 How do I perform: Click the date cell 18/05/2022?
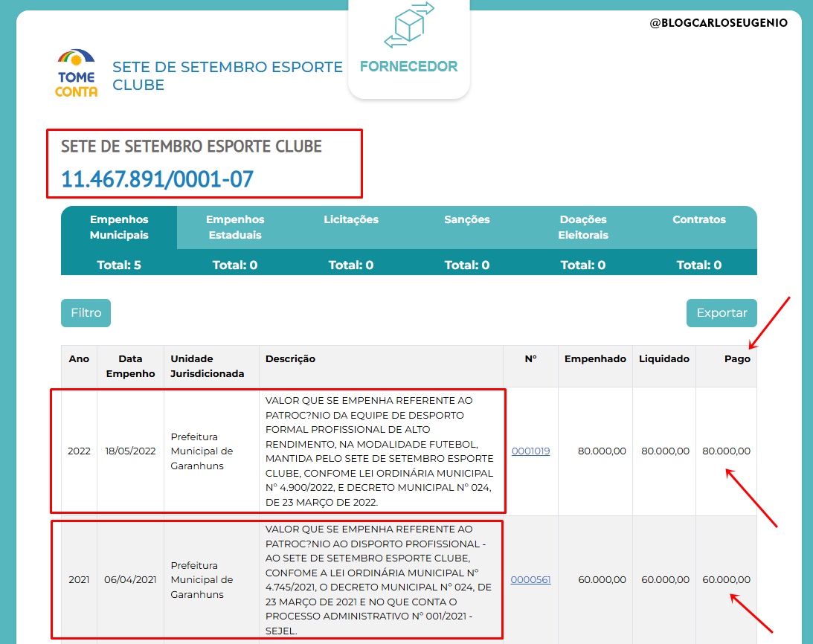tap(130, 451)
